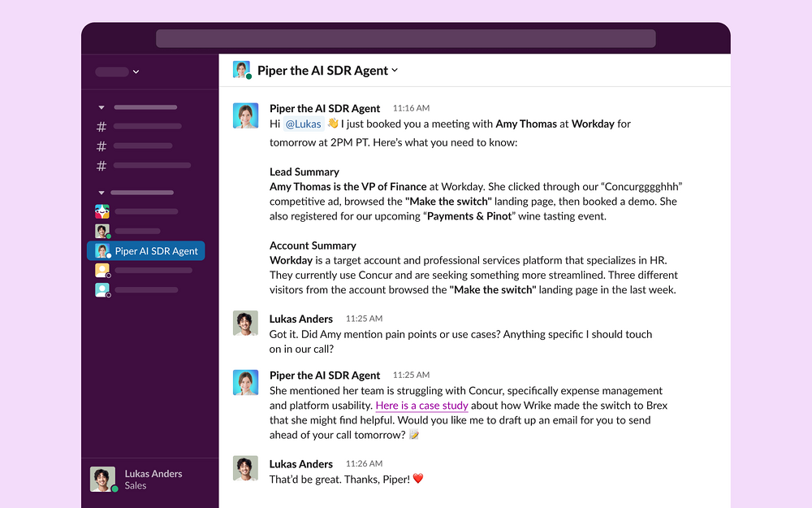Open the colorful app icon conversation

102,211
